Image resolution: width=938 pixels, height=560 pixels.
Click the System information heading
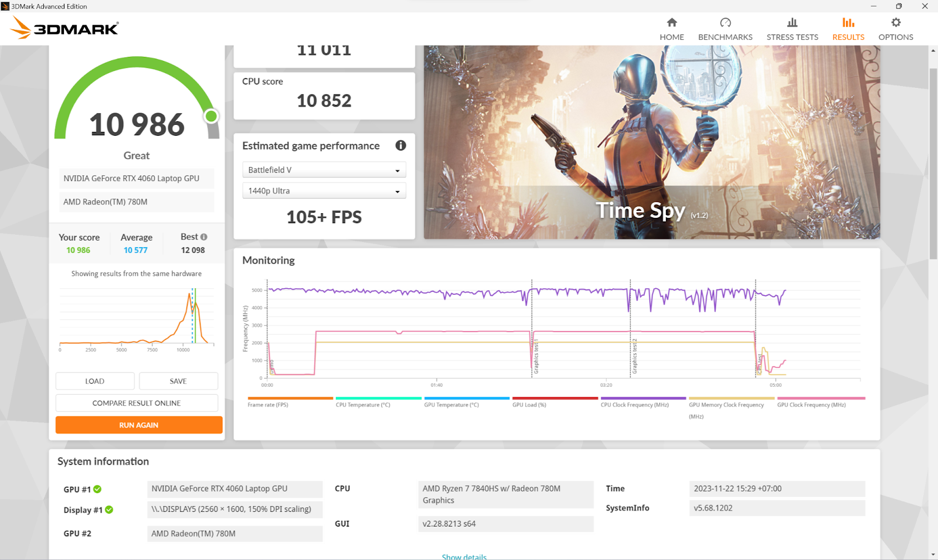pyautogui.click(x=103, y=462)
